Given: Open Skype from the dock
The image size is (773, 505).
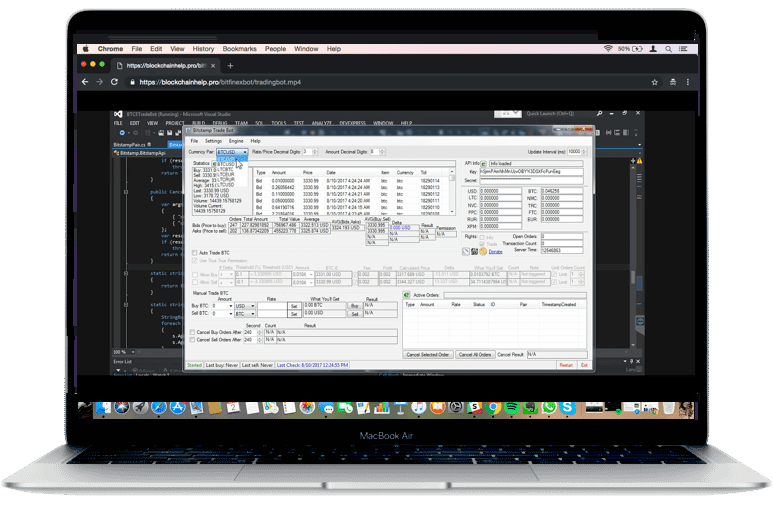Looking at the screenshot, I should point(567,408).
